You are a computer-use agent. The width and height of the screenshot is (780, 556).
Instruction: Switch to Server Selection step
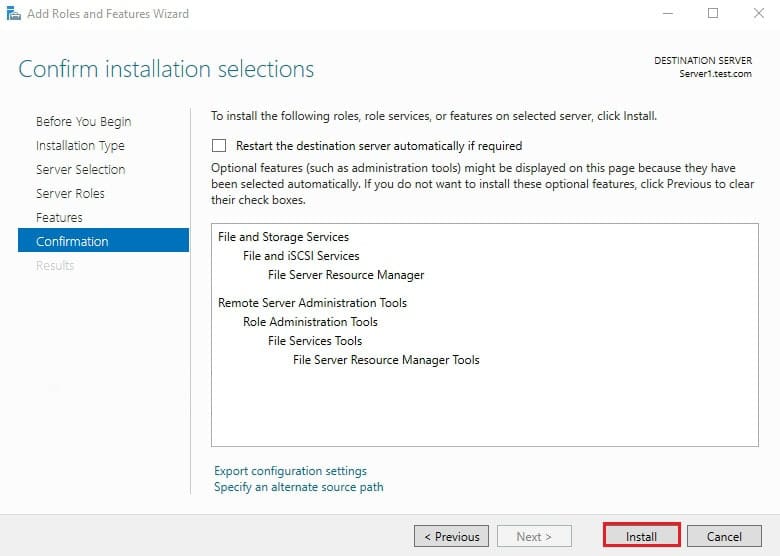81,170
